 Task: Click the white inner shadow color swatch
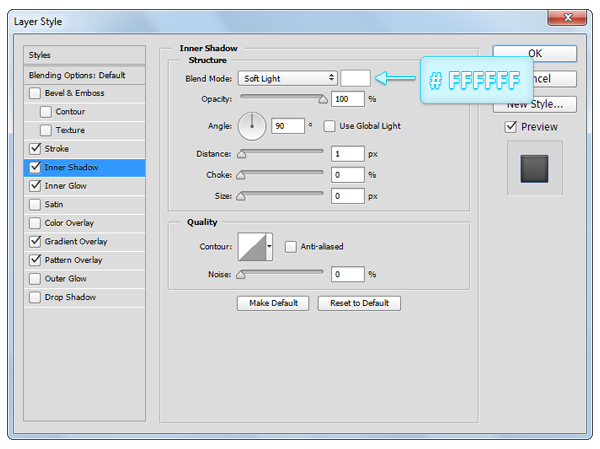(355, 78)
